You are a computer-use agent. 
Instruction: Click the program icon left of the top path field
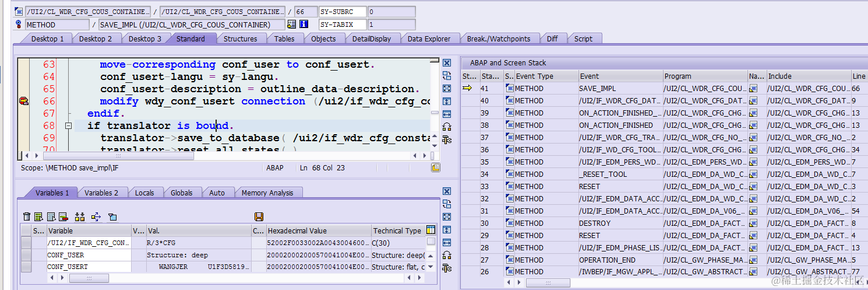tap(19, 12)
